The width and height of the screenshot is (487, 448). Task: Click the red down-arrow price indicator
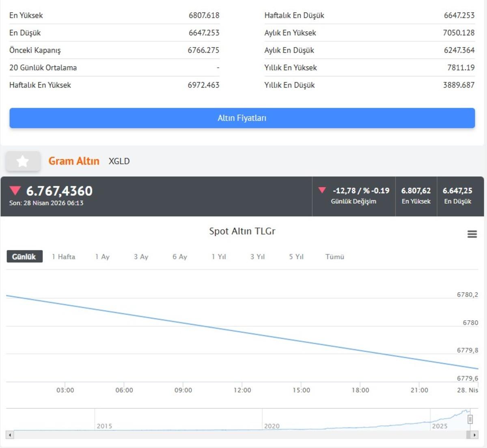(15, 191)
